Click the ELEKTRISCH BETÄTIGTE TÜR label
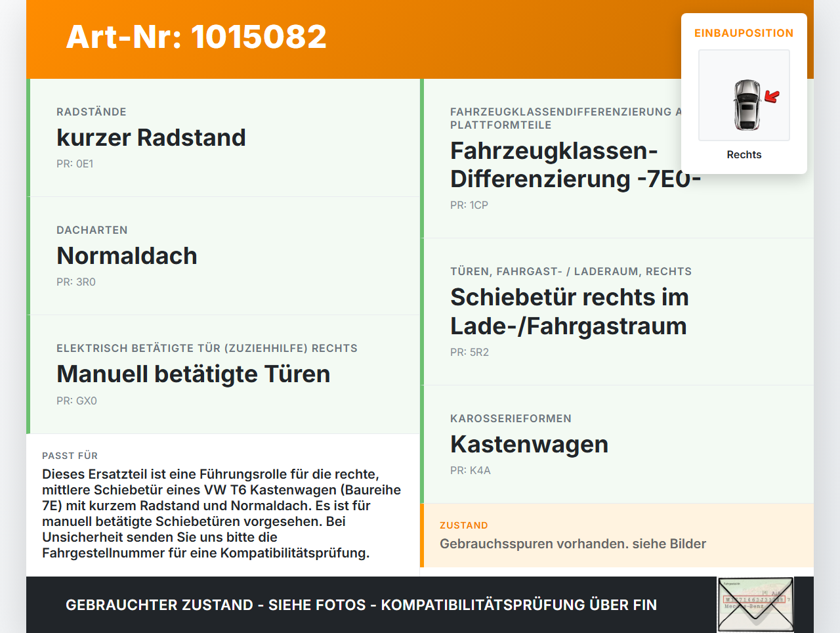The width and height of the screenshot is (840, 633). click(x=207, y=348)
